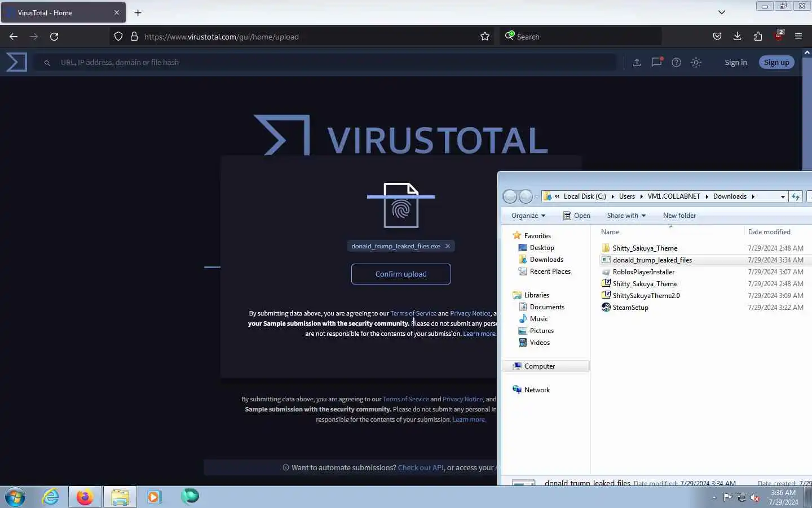The height and width of the screenshot is (508, 812).
Task: Click Users in the Explorer breadcrumb
Action: pos(627,196)
